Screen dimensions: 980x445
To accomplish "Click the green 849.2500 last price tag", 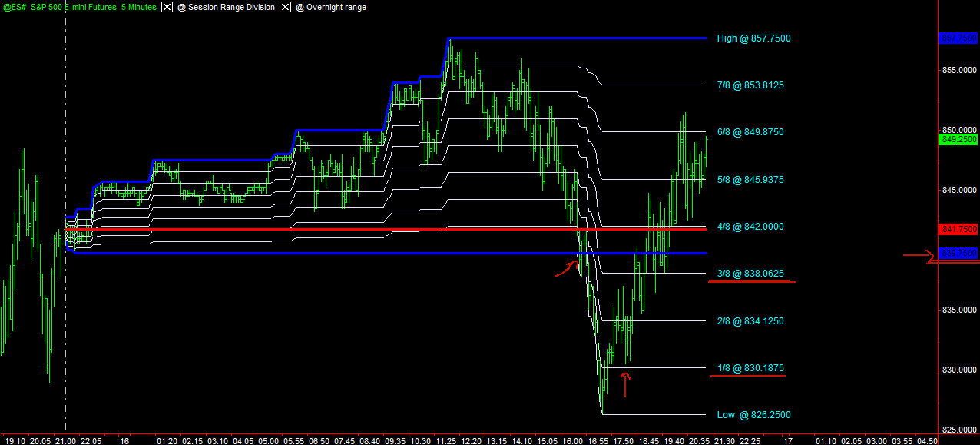I will [x=958, y=139].
